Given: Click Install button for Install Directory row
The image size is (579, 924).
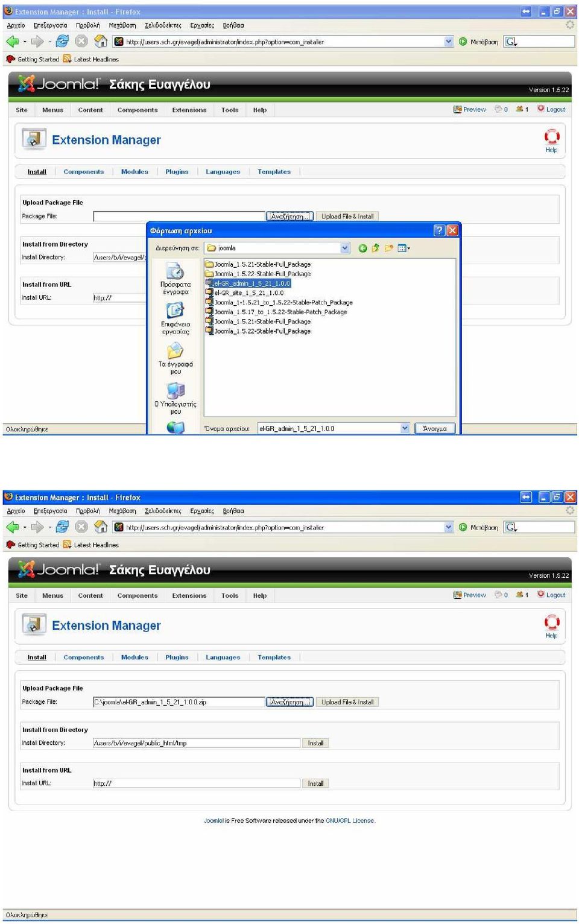Looking at the screenshot, I should point(315,743).
